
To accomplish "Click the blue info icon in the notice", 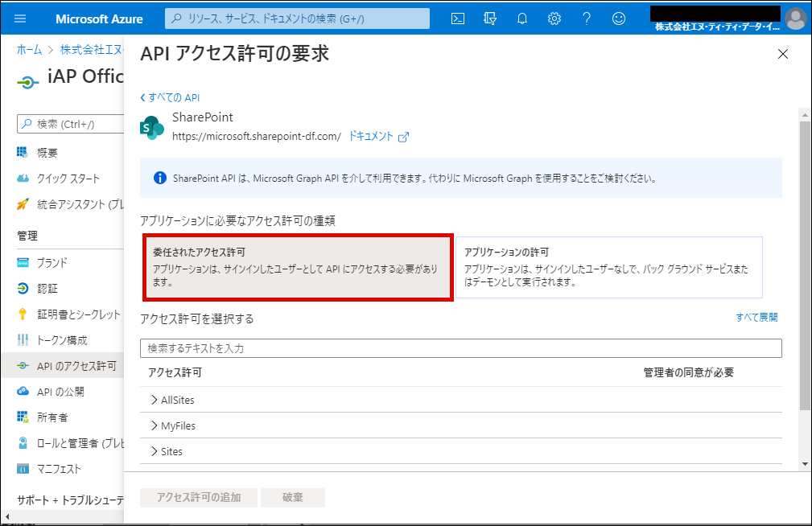I will 159,178.
